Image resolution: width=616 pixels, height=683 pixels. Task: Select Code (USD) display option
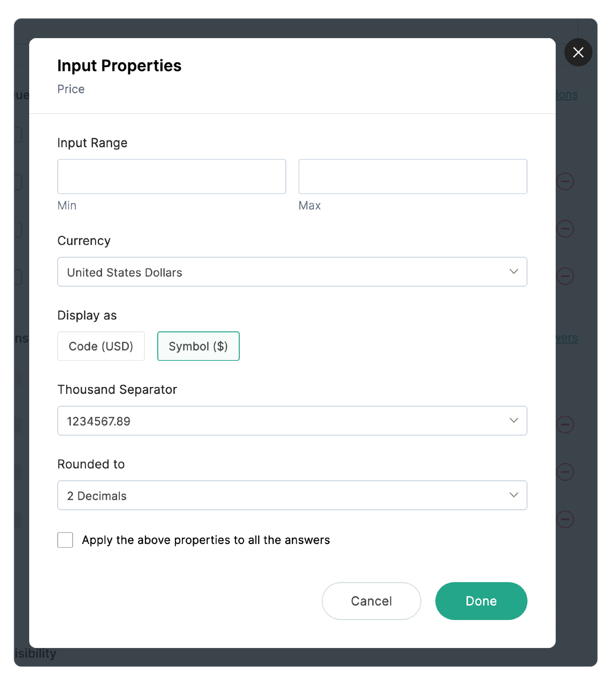(x=101, y=346)
